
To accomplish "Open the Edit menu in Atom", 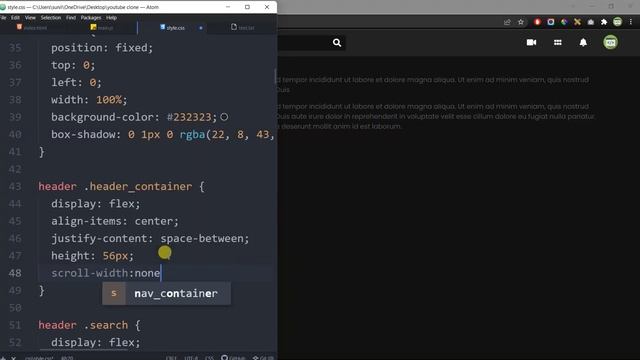I will click(x=15, y=18).
